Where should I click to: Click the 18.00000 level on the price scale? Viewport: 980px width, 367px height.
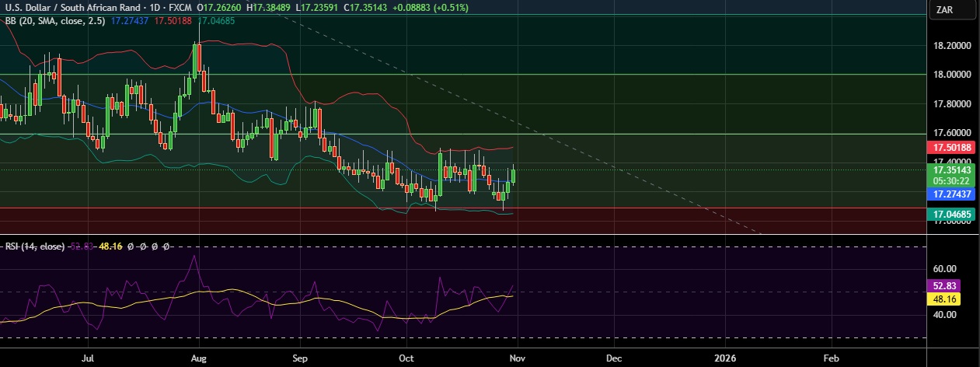952,75
